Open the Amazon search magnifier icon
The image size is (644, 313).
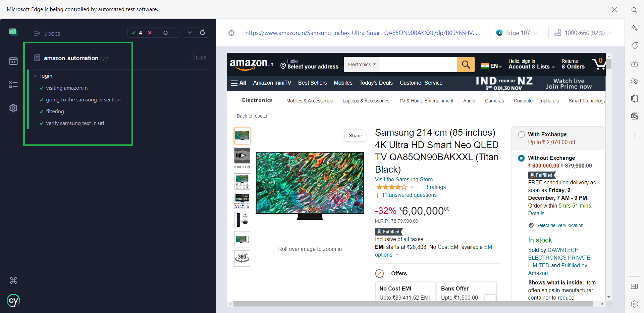pyautogui.click(x=466, y=64)
